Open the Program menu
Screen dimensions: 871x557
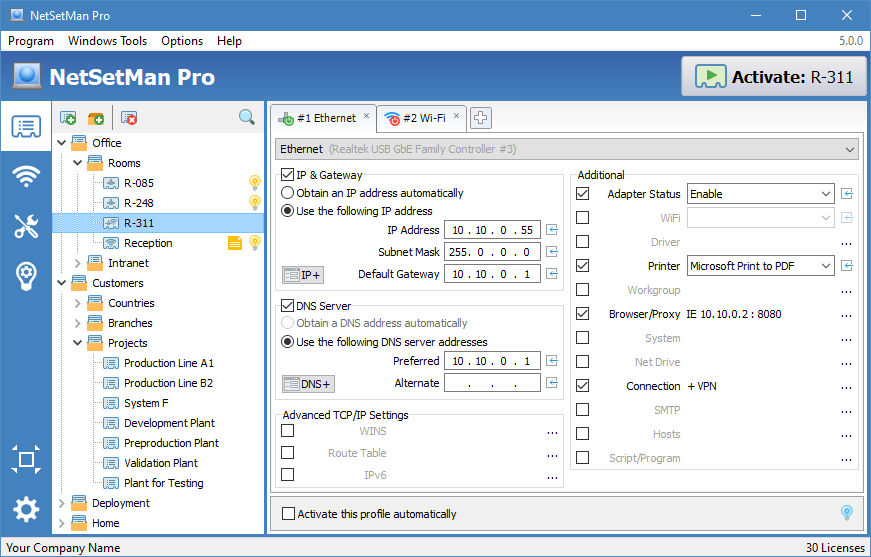point(31,41)
